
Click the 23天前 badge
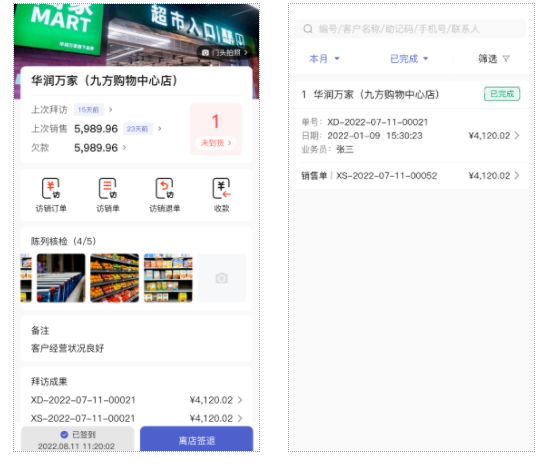[138, 129]
